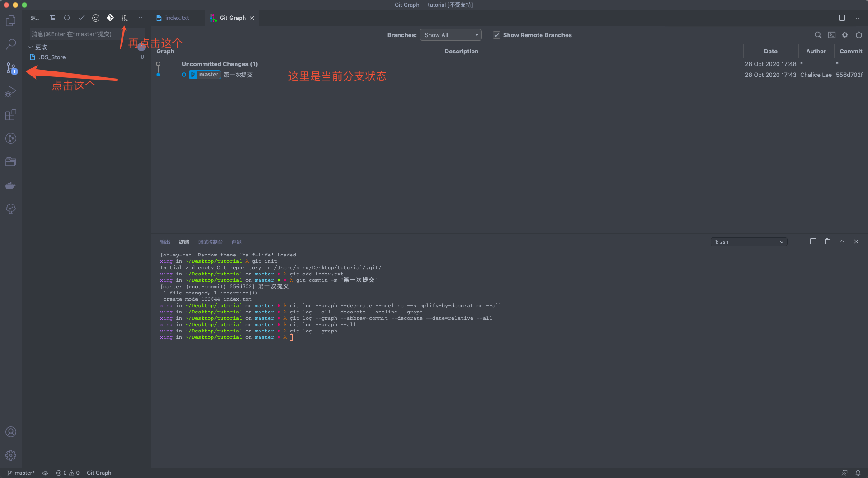Click the search magnifier in Git Graph toolbar

818,35
